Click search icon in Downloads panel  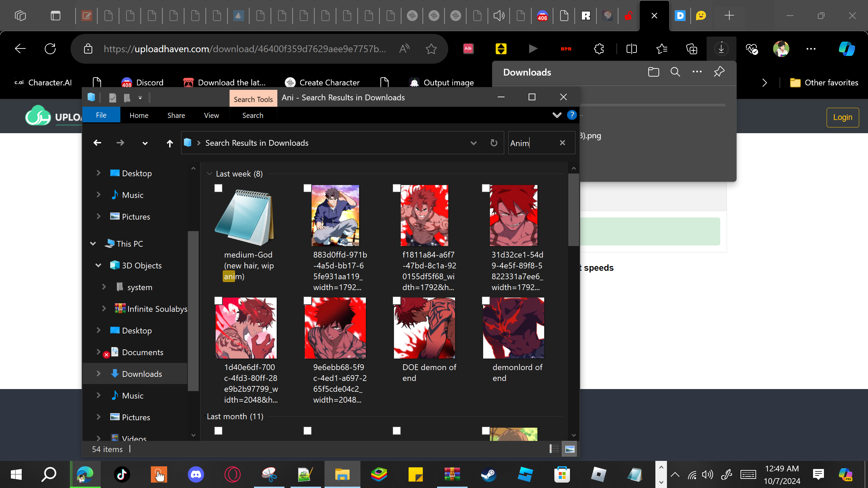[x=675, y=72]
